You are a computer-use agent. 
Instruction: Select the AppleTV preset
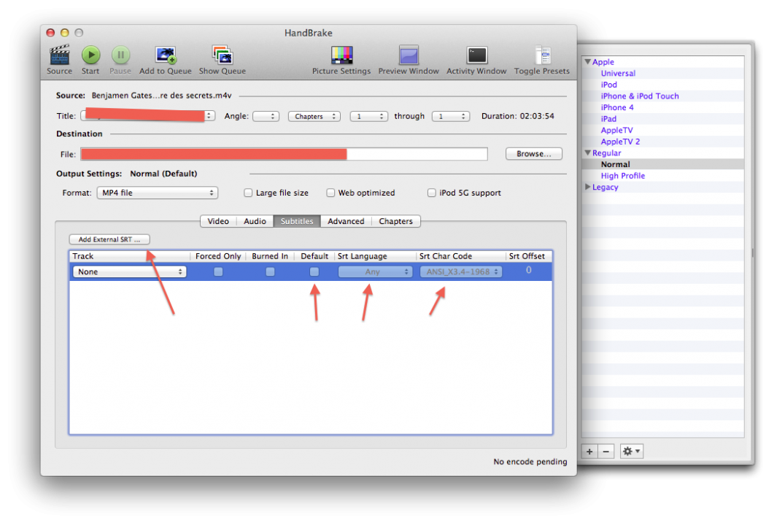pyautogui.click(x=616, y=131)
